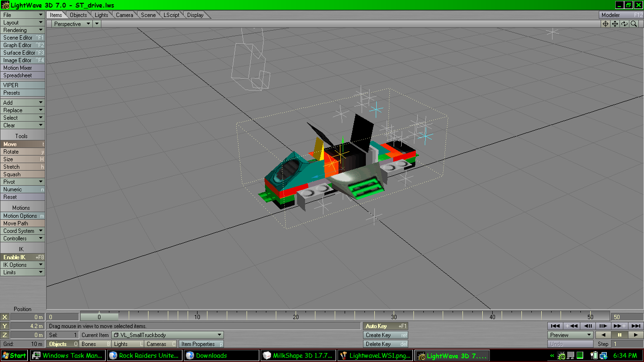Open the Layout dropdown menu
The width and height of the screenshot is (644, 362).
point(23,23)
